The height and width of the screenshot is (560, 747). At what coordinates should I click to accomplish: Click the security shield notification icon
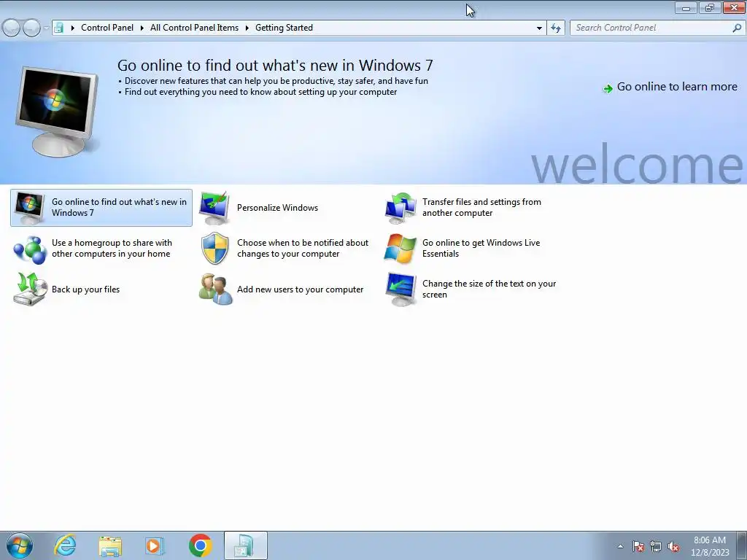coord(215,248)
